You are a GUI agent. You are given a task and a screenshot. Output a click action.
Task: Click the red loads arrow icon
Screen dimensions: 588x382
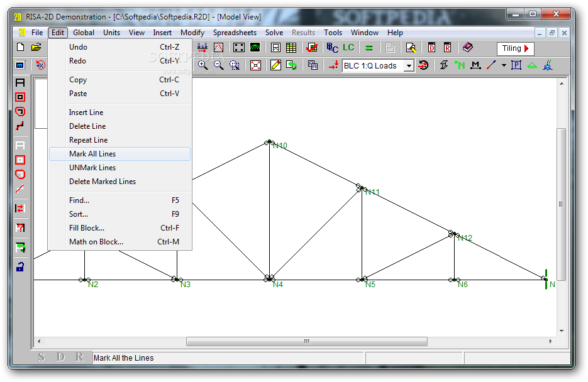point(333,65)
